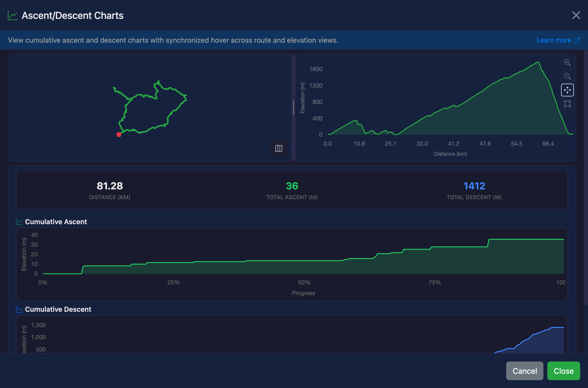Click the Cumulative Ascent chart icon

tap(20, 222)
